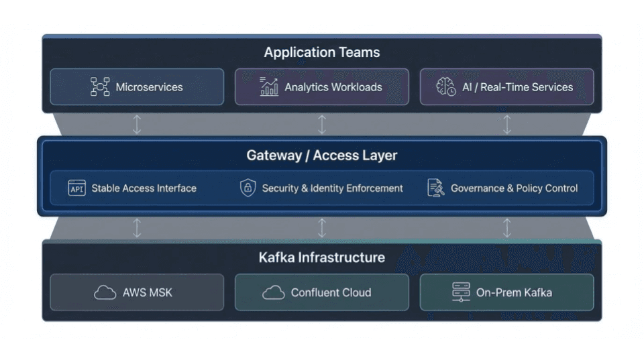Click the arrow above Confluent Cloud box
Viewport: 644px width, 362px height.
coord(322,228)
